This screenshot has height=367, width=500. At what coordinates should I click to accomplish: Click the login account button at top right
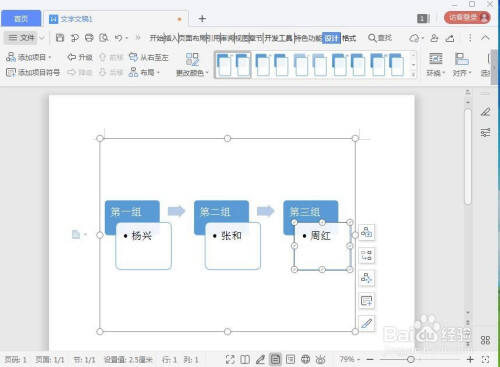click(467, 18)
